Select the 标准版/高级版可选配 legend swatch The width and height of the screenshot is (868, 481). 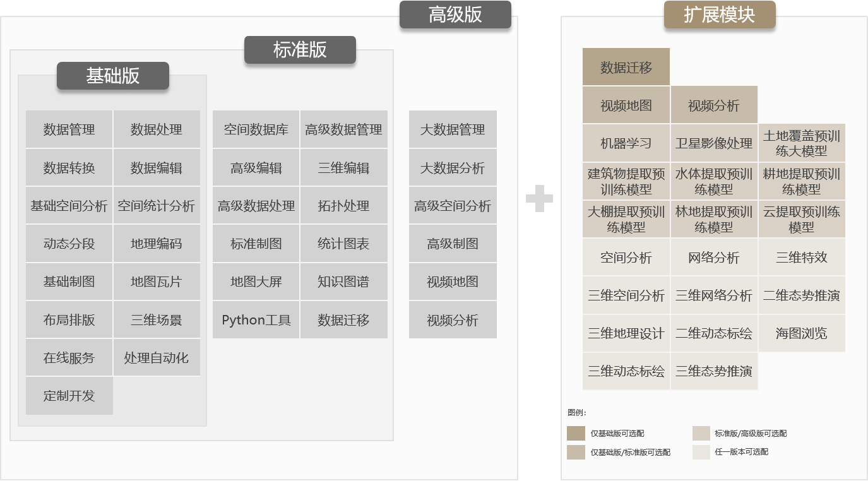701,433
